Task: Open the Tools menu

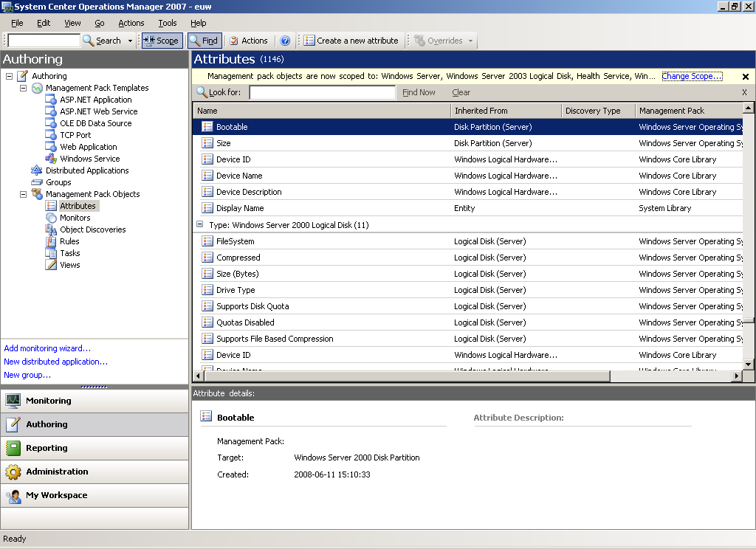Action: [x=168, y=23]
